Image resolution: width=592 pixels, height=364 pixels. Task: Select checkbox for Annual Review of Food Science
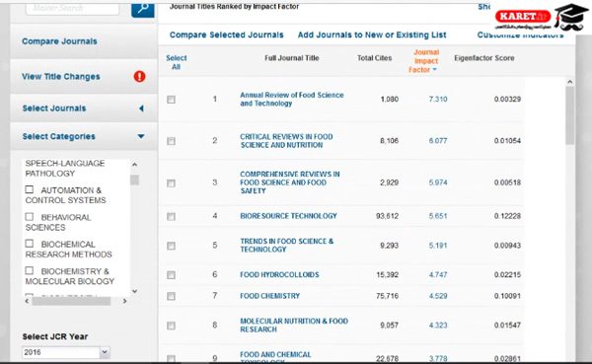171,100
